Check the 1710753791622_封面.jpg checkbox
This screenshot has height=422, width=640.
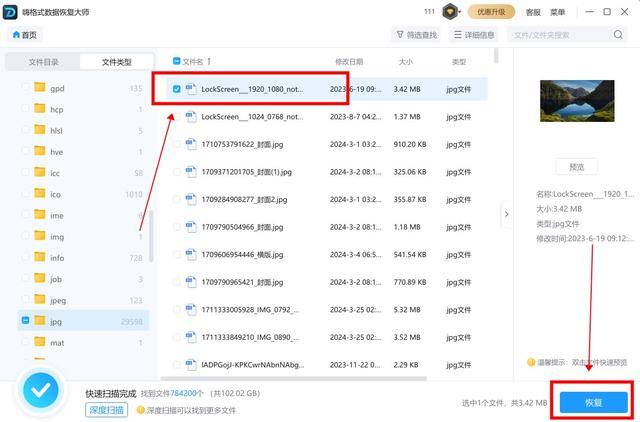176,144
